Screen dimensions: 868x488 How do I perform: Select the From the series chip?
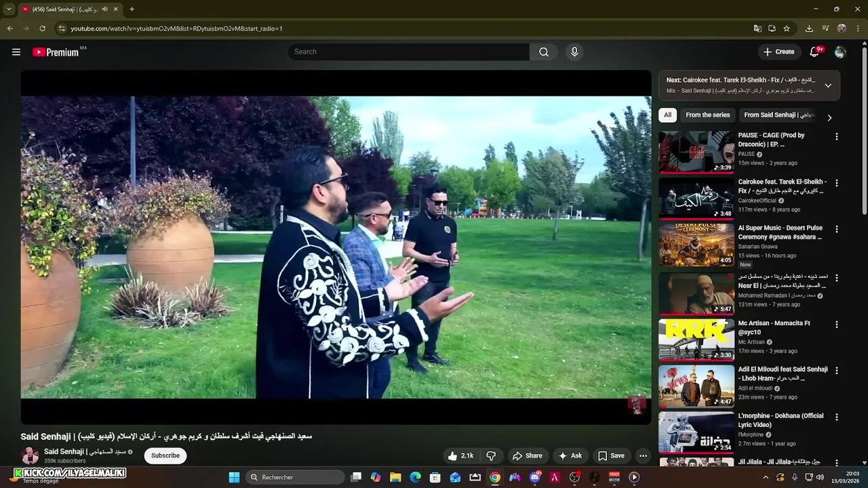click(707, 115)
